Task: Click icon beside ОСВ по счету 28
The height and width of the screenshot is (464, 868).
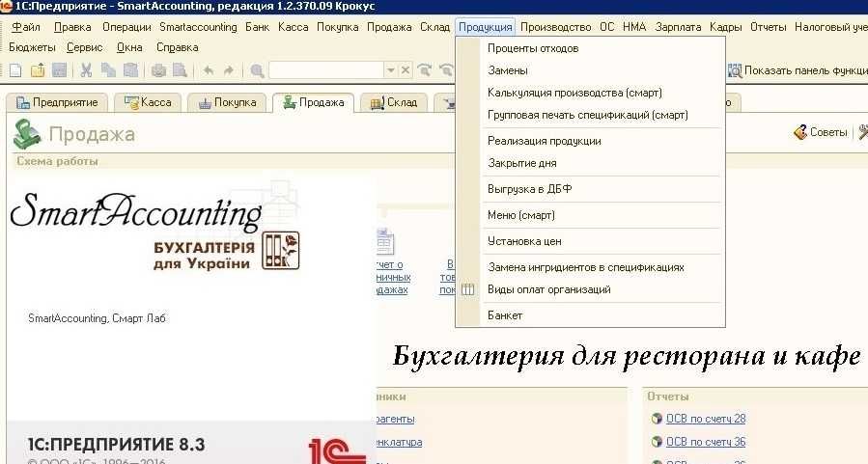Action: click(x=657, y=419)
